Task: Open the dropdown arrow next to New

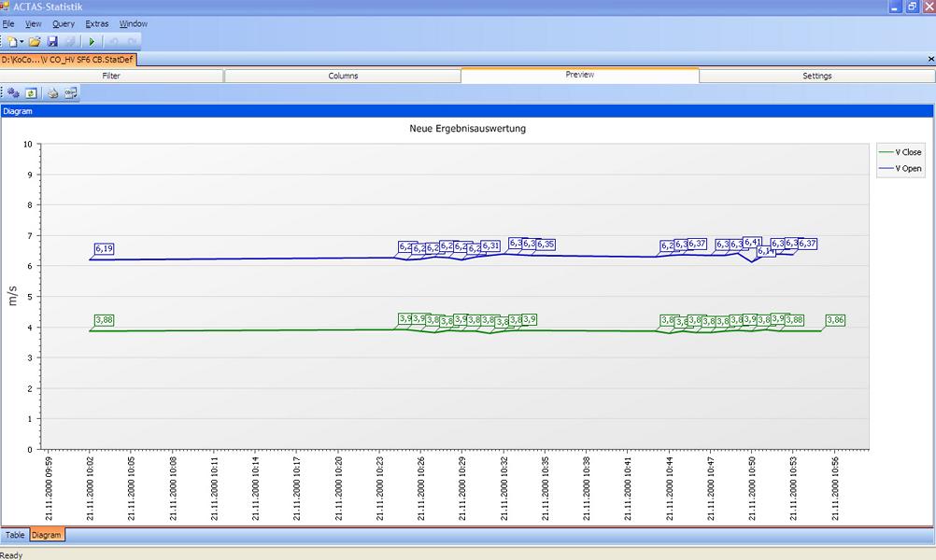Action: pyautogui.click(x=21, y=42)
